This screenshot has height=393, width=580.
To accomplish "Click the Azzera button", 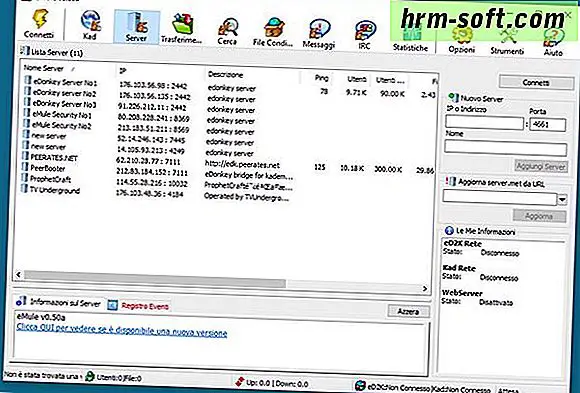I will coord(408,312).
